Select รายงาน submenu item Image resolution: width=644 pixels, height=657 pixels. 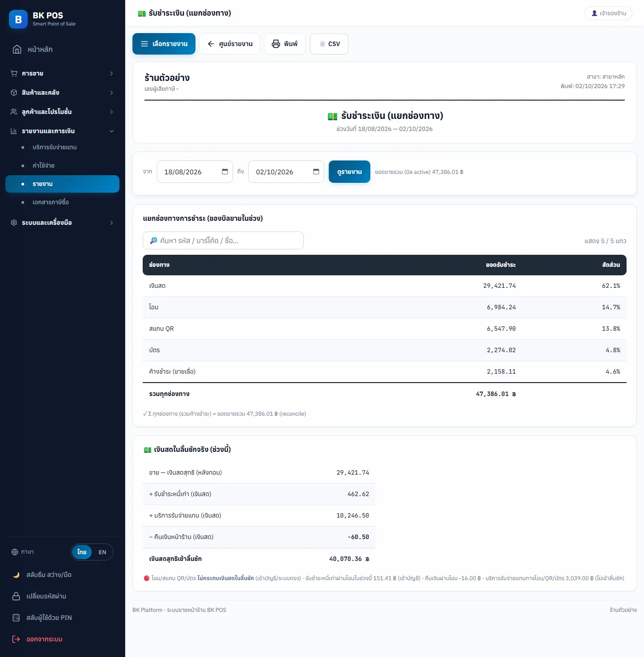click(x=63, y=184)
